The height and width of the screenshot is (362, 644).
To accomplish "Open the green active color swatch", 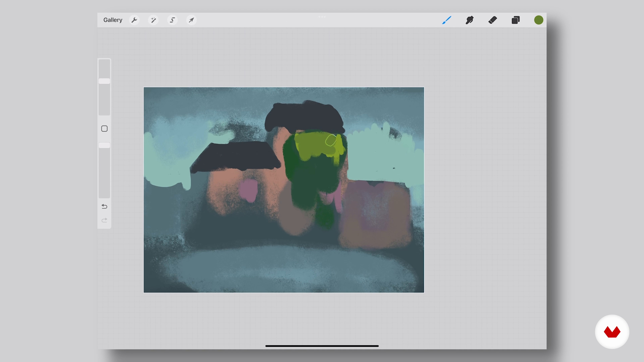I will [x=539, y=20].
